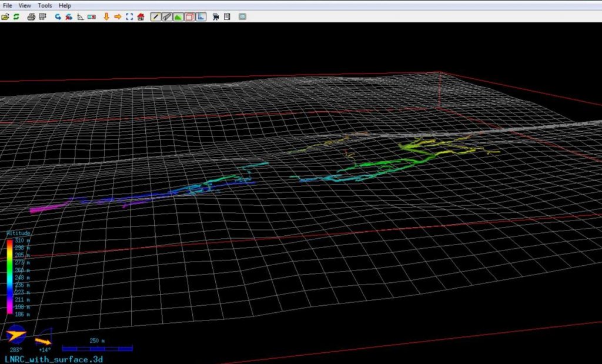The image size is (602, 364).
Task: Open the Tools menu
Action: (x=45, y=5)
